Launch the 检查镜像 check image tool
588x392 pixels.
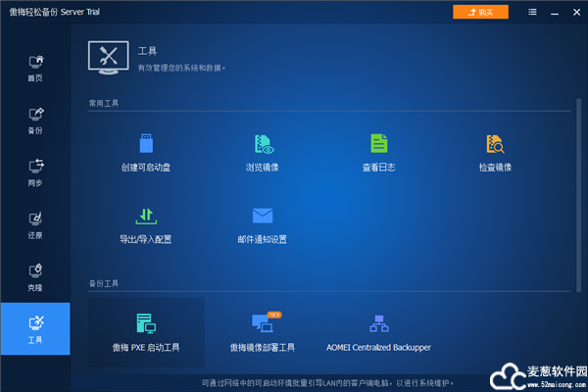click(494, 153)
